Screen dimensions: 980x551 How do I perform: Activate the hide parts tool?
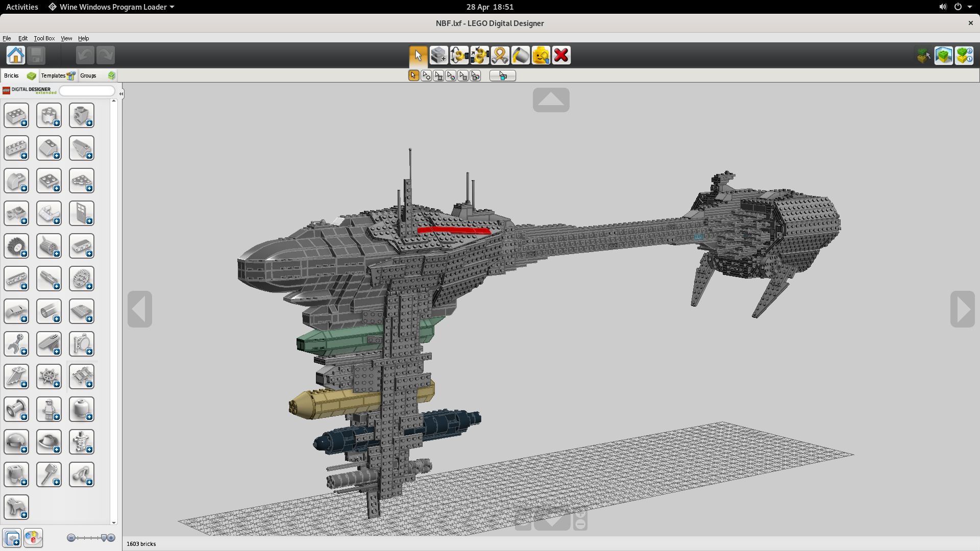[541, 55]
